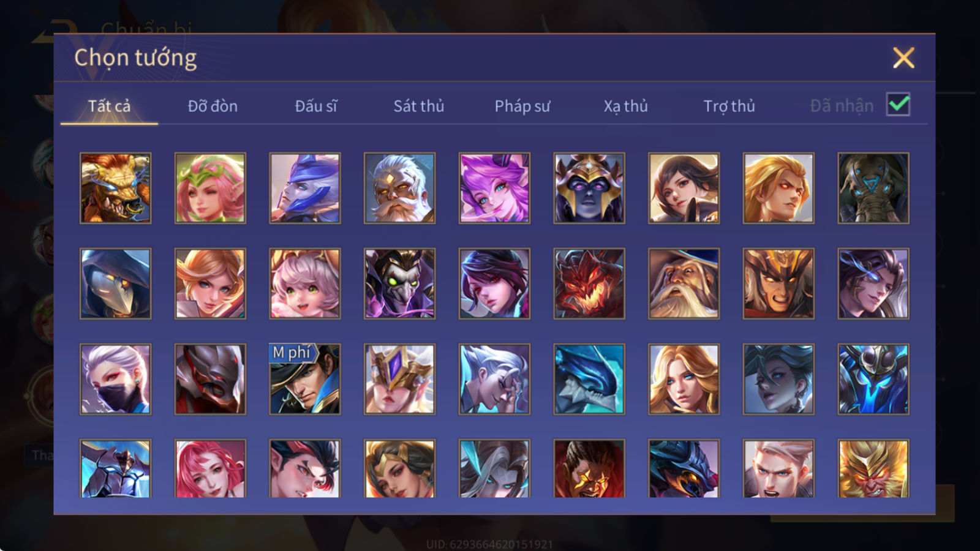Viewport: 980px width, 551px height.
Task: Pick the blue shark creature hero
Action: tap(589, 379)
